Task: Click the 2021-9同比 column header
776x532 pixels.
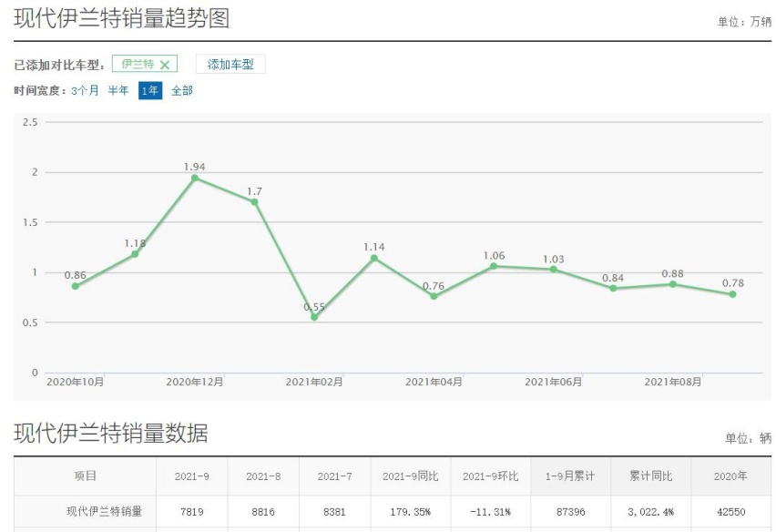Action: coord(410,476)
